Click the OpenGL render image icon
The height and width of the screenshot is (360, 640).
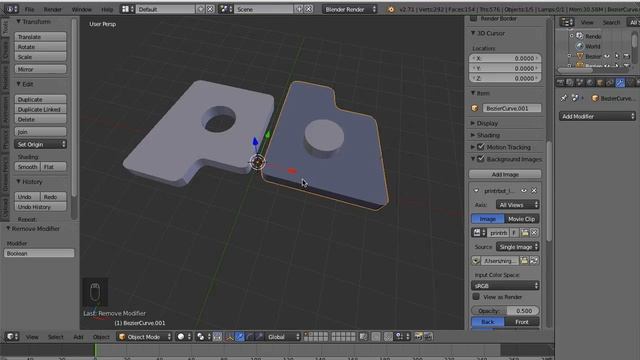[x=418, y=337]
